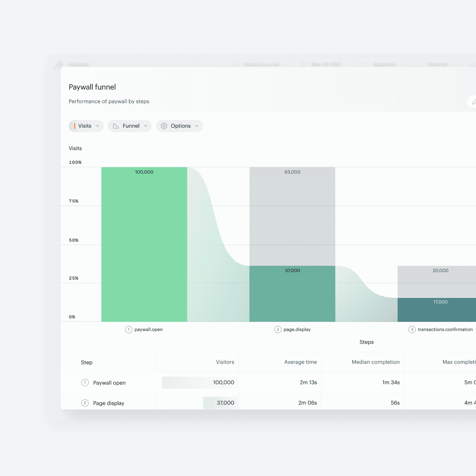Click the 63,000 gray drop-off bar
The image size is (476, 476).
(x=292, y=217)
